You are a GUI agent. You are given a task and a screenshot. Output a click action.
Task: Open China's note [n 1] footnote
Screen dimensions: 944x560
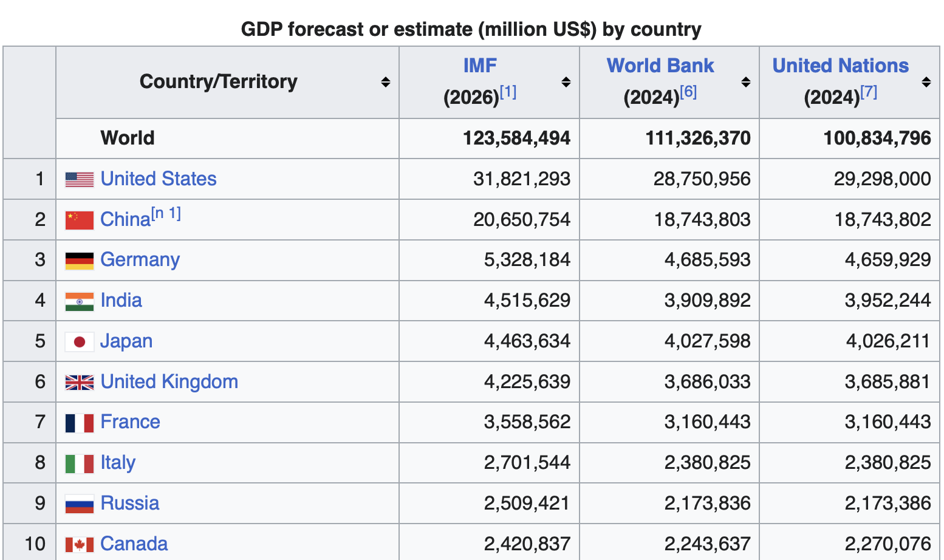[166, 214]
